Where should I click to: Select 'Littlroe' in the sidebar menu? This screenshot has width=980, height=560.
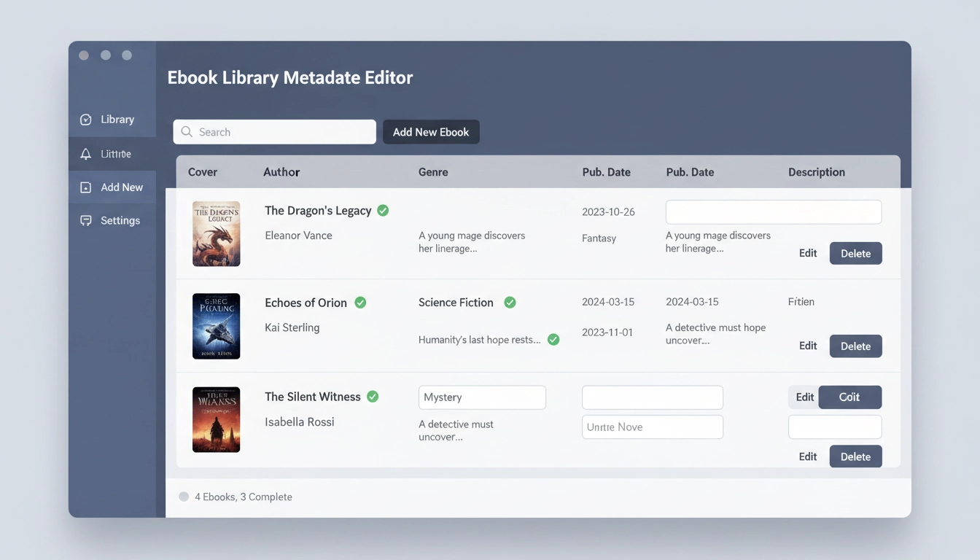pos(115,153)
